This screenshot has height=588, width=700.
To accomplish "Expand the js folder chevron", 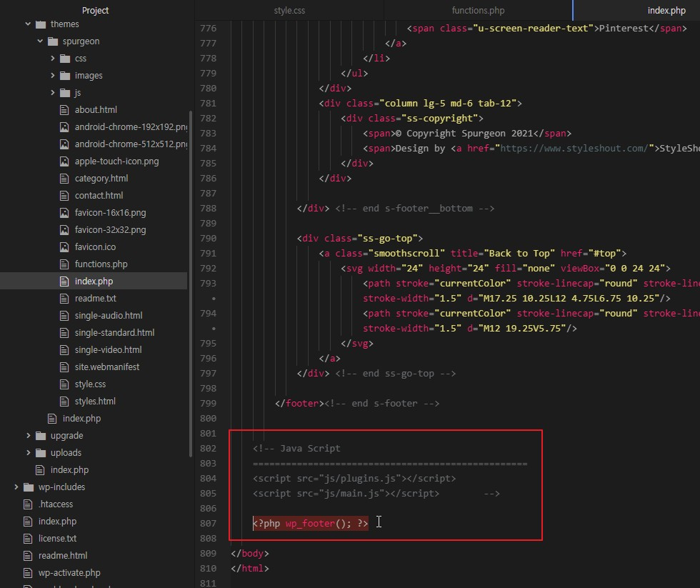I will point(53,92).
